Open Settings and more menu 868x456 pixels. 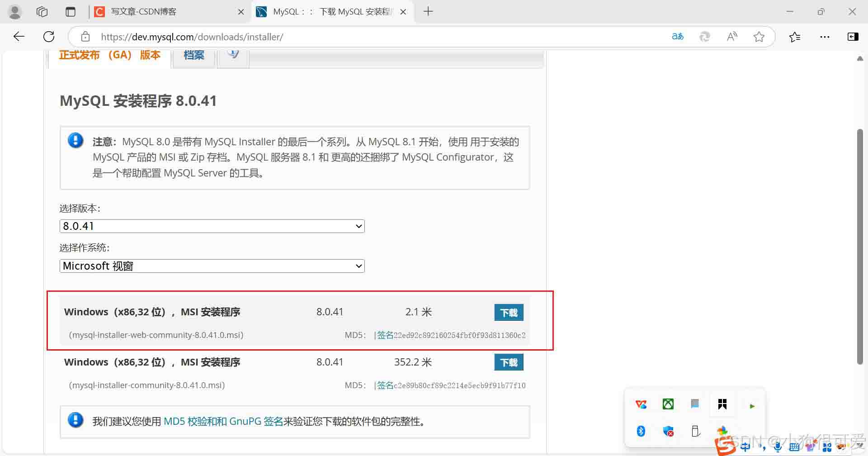825,37
